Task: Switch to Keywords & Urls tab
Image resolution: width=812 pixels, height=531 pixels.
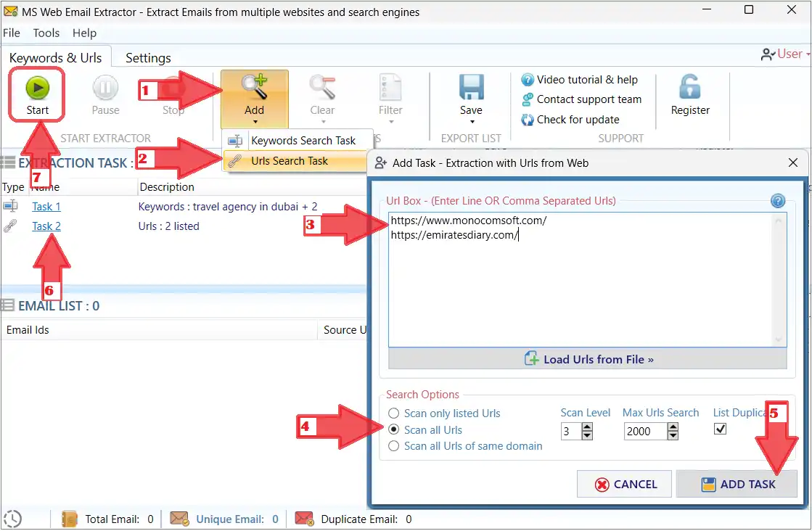Action: click(55, 58)
